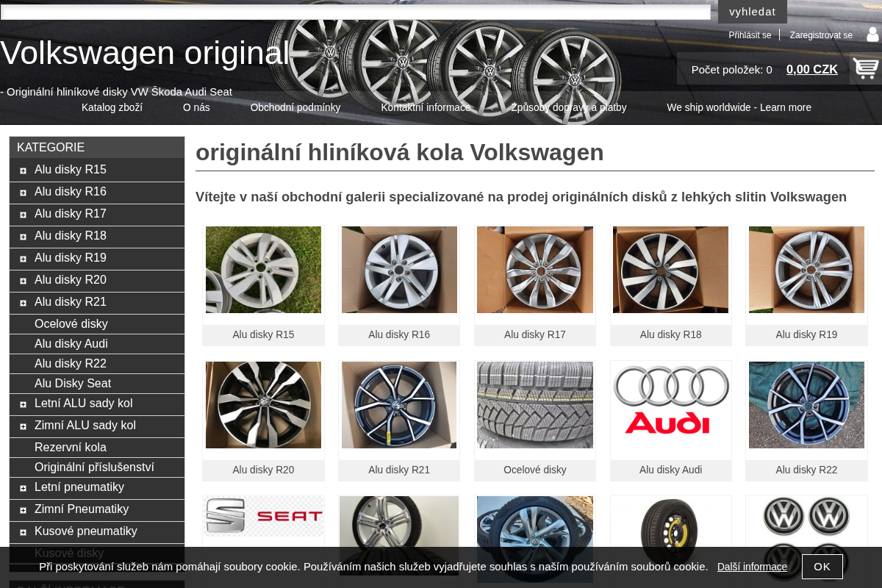Click the Přihlásit se link
The width and height of the screenshot is (882, 588).
click(x=750, y=35)
